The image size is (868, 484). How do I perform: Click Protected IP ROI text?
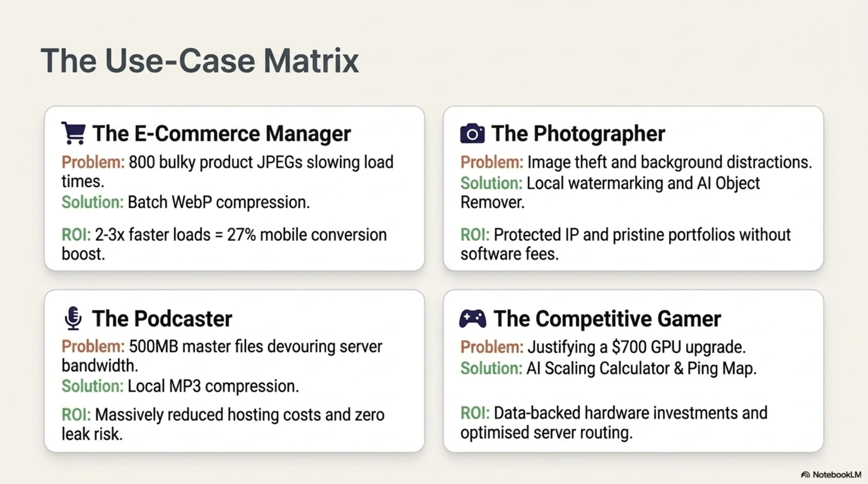tap(626, 244)
